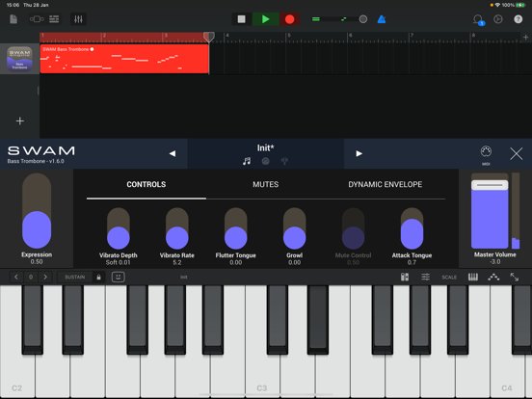Image resolution: width=532 pixels, height=399 pixels.
Task: Click the tuning fork icon under Init*
Action: [x=284, y=161]
